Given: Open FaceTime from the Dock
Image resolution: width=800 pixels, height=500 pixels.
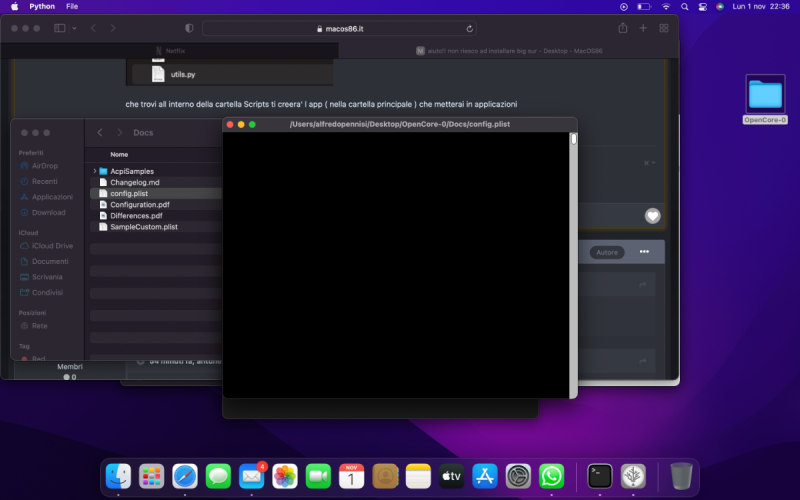Looking at the screenshot, I should click(318, 476).
